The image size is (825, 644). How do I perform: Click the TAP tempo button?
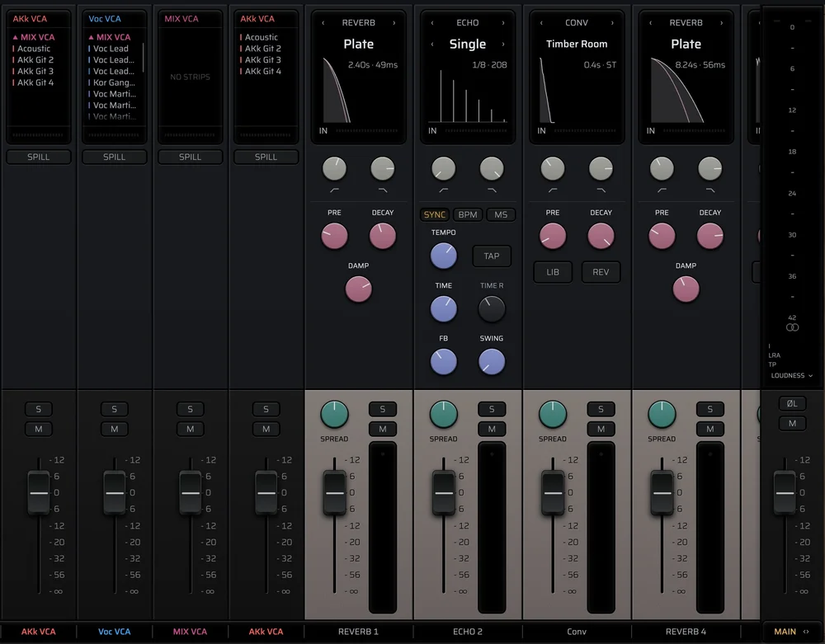click(x=492, y=256)
